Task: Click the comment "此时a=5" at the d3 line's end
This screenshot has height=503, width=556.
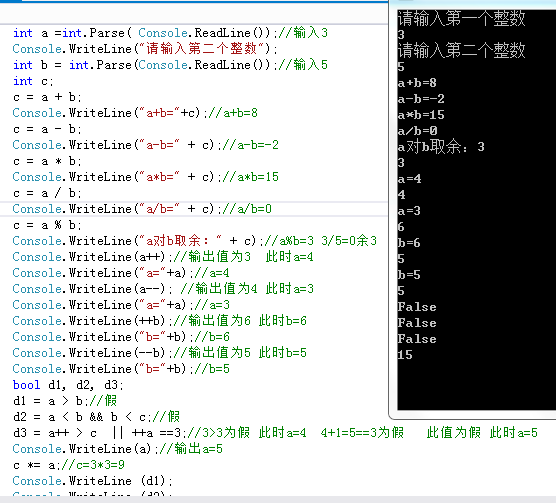Action: click(x=514, y=433)
